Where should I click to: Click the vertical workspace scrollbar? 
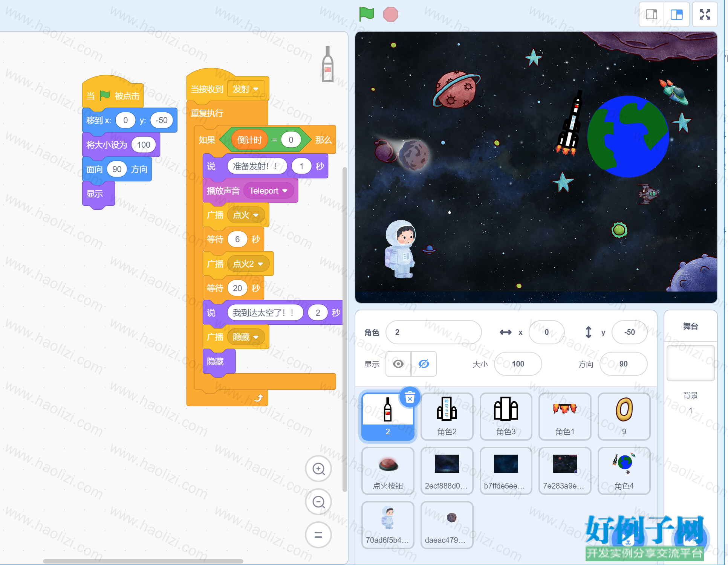coord(344,329)
